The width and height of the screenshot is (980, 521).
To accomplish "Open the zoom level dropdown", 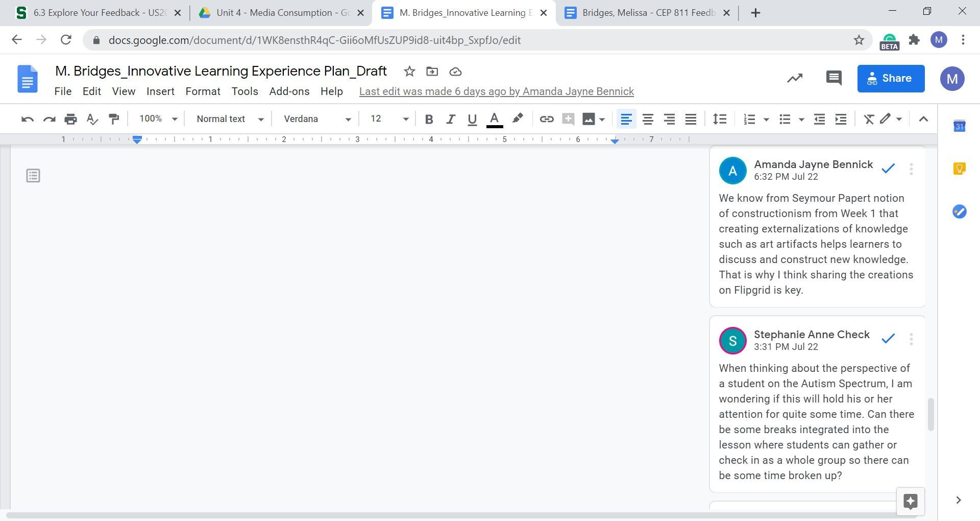I will coord(158,119).
